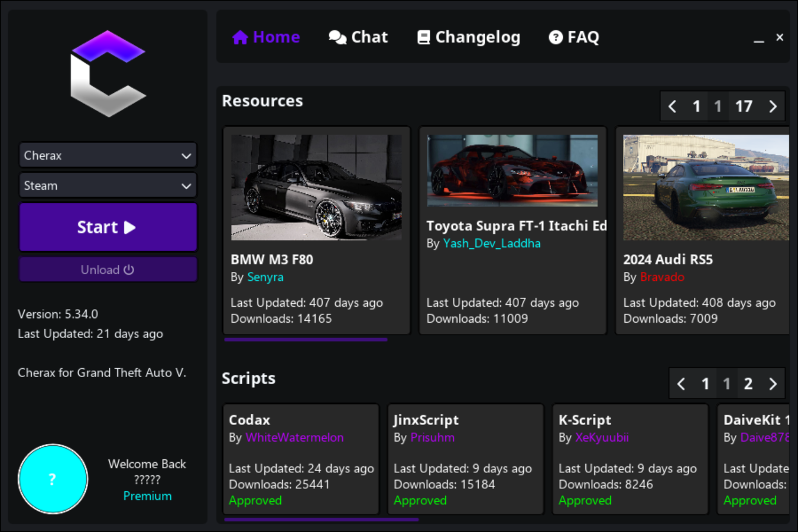The width and height of the screenshot is (798, 532).
Task: Open the FAQ tab
Action: tap(574, 37)
